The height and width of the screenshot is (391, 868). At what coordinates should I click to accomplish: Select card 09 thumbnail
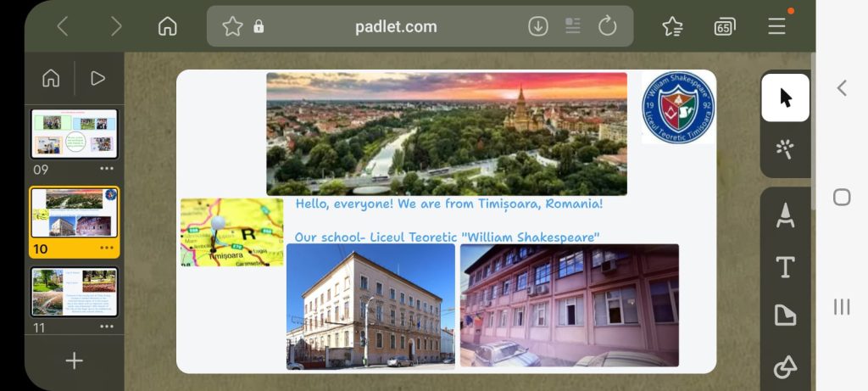coord(75,133)
